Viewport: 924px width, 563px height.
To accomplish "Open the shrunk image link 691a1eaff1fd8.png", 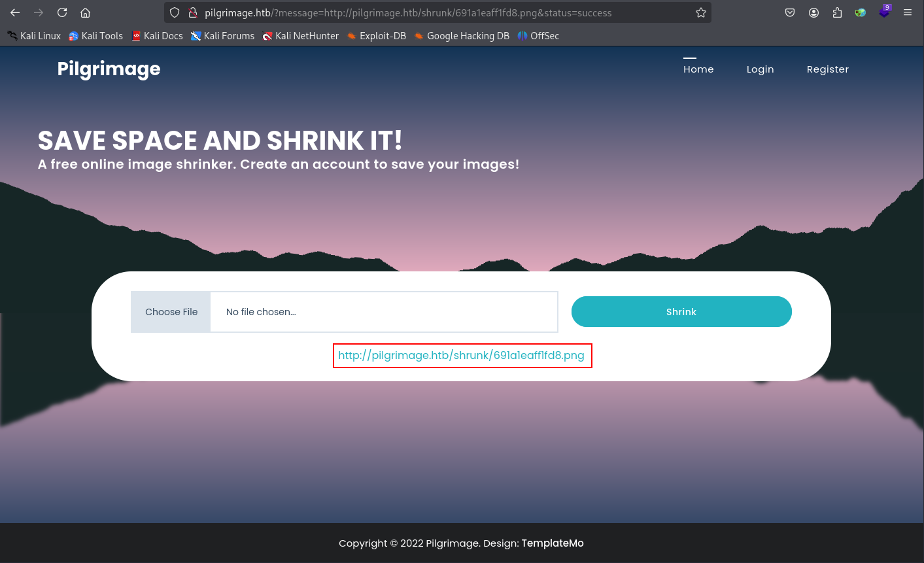I will [461, 356].
